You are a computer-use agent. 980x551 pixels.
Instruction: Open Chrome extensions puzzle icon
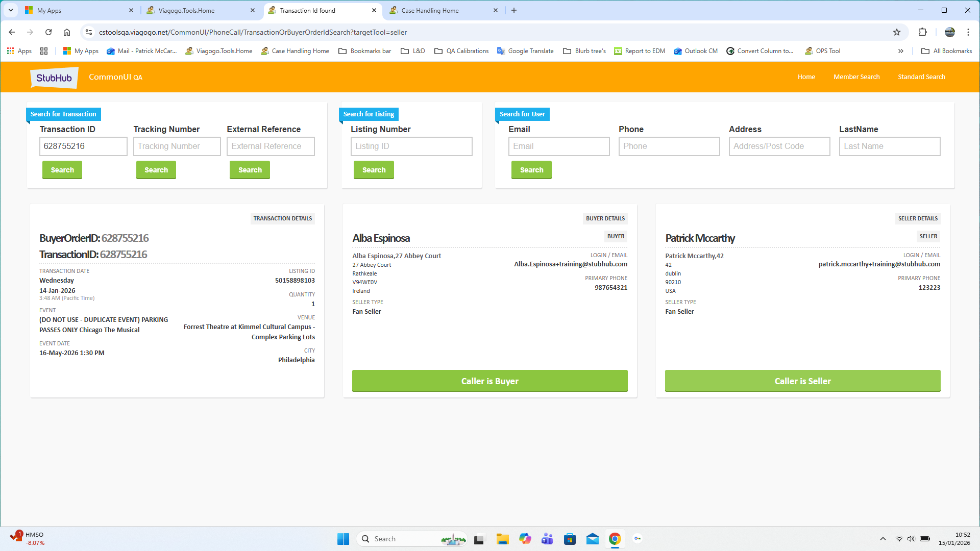tap(922, 32)
